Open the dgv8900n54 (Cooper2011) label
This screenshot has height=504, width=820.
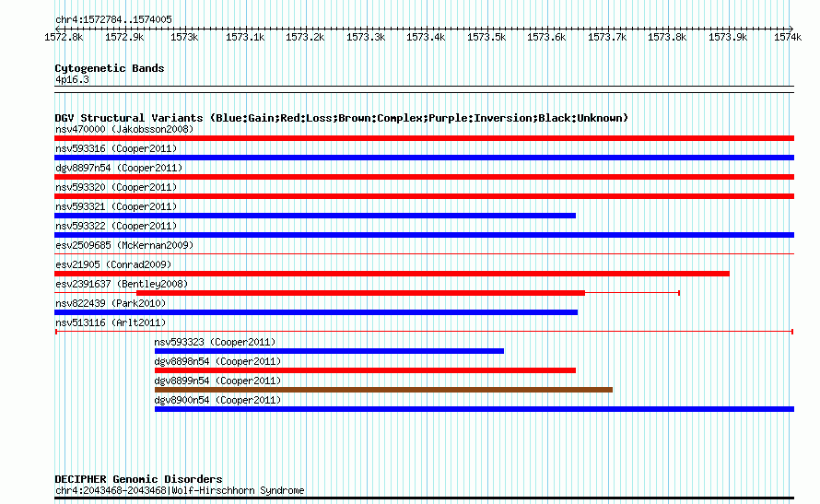click(217, 400)
